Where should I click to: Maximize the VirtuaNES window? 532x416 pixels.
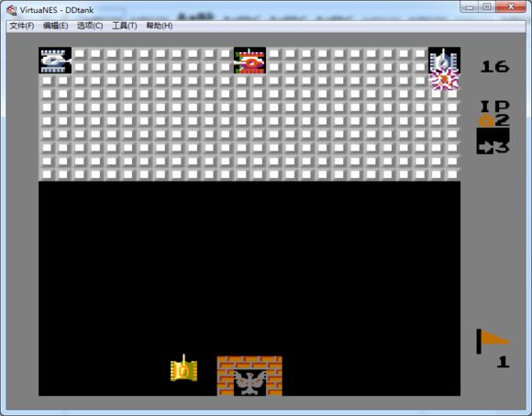[x=487, y=6]
